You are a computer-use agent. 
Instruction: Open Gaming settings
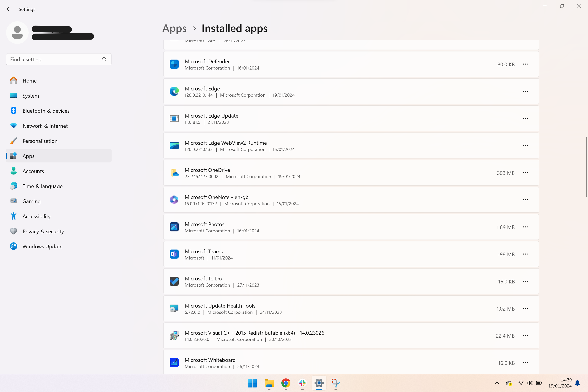[59, 201]
